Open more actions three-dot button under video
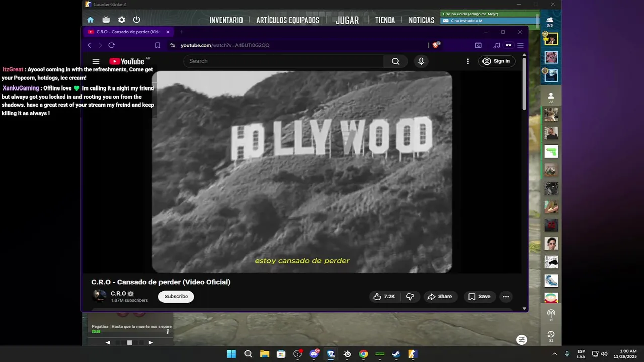The image size is (644, 362). (x=506, y=297)
